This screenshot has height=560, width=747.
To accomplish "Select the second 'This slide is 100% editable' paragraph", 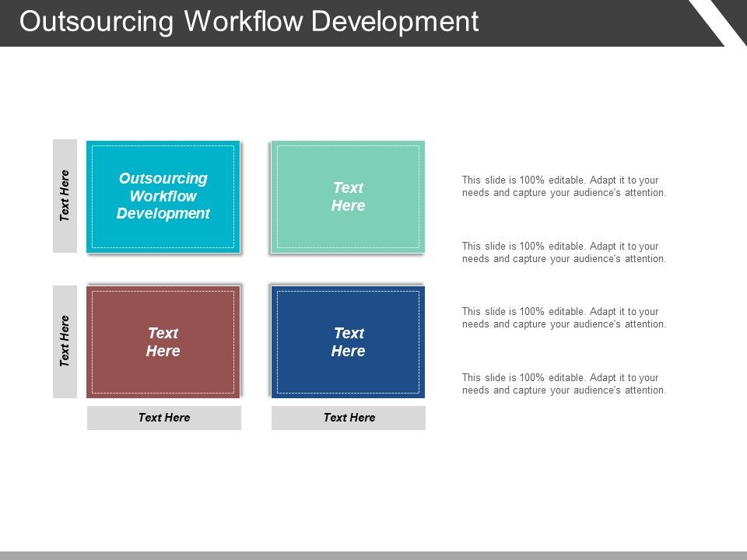I will coord(563,252).
